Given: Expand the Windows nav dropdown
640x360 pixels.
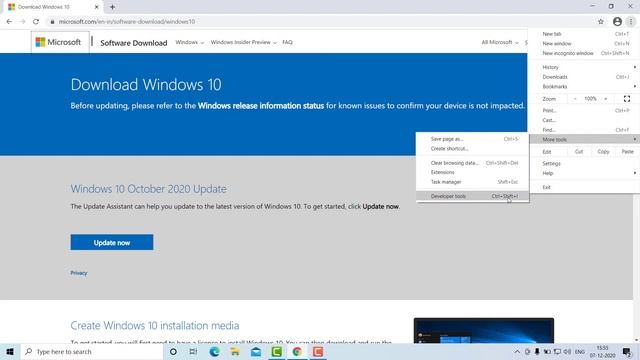Looking at the screenshot, I should pyautogui.click(x=189, y=42).
